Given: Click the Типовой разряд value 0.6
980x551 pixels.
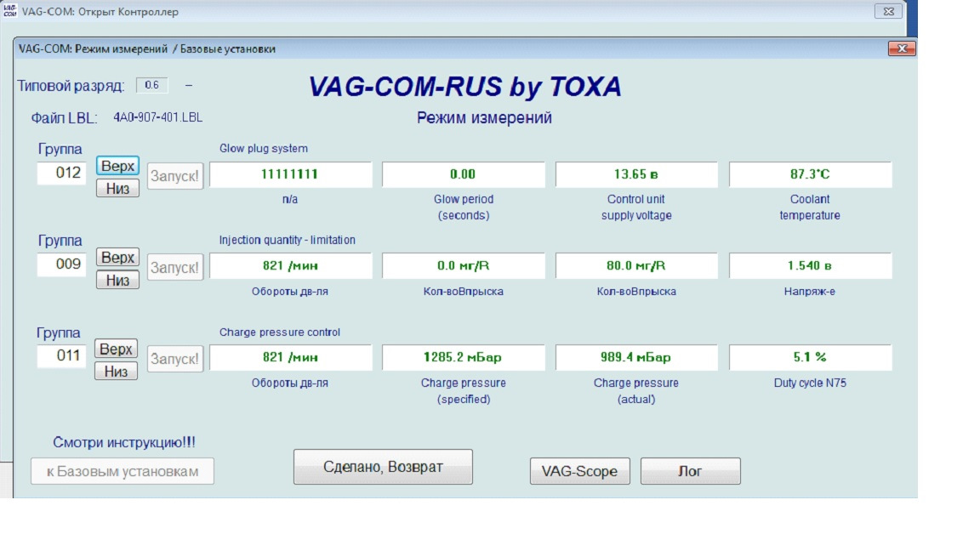Looking at the screenshot, I should 152,85.
